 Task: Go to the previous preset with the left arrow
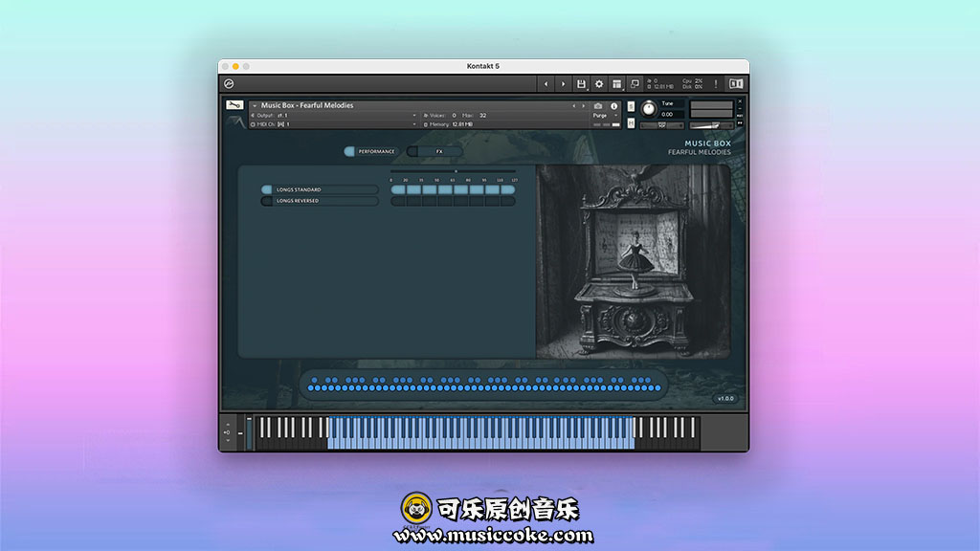pos(546,84)
